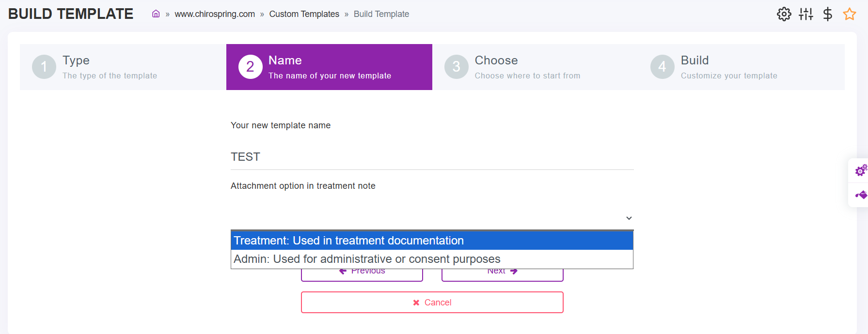Open the settings gear icon
This screenshot has width=868, height=334.
pyautogui.click(x=784, y=14)
